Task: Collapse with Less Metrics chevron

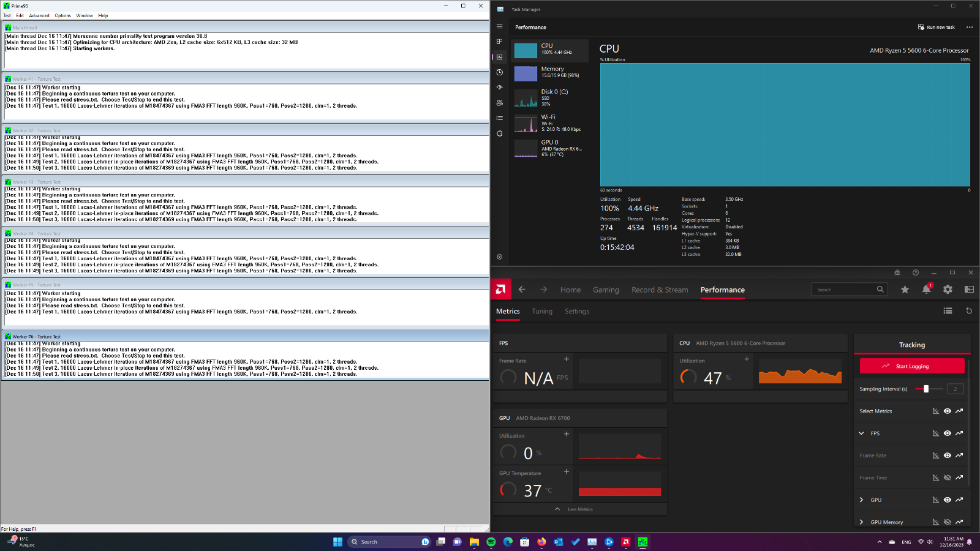Action: pos(557,509)
